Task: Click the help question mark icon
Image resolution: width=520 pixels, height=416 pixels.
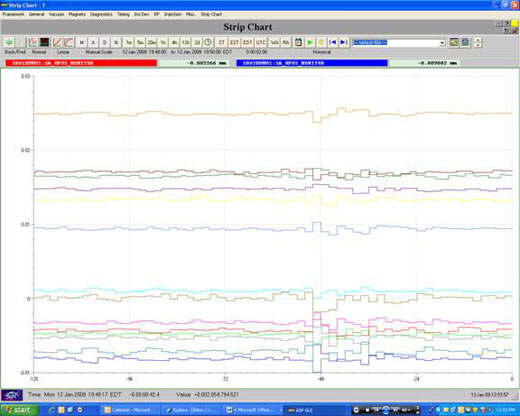Action: 507,23
